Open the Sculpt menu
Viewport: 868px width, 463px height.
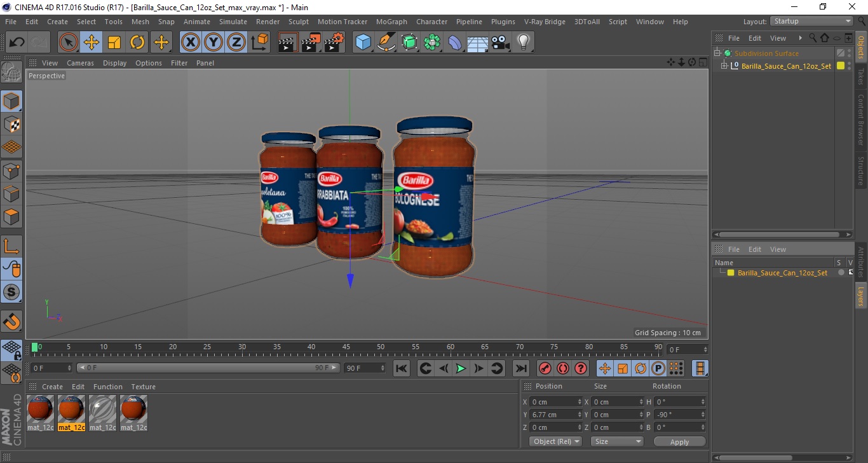pos(299,22)
